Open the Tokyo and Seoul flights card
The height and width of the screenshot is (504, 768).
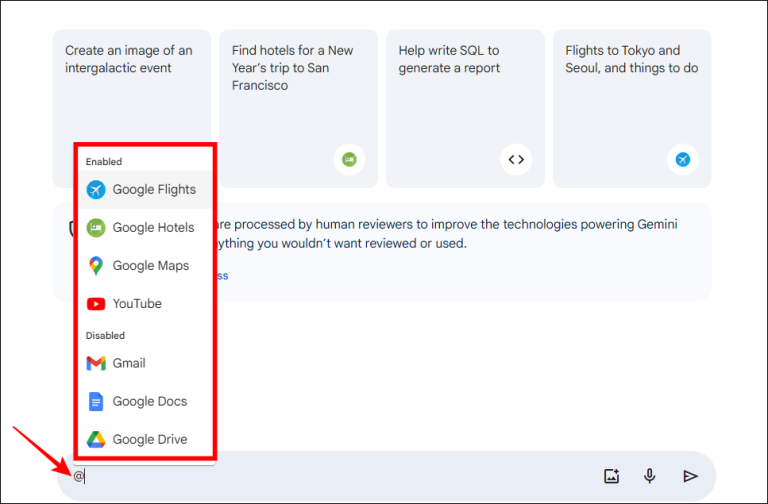coord(632,108)
